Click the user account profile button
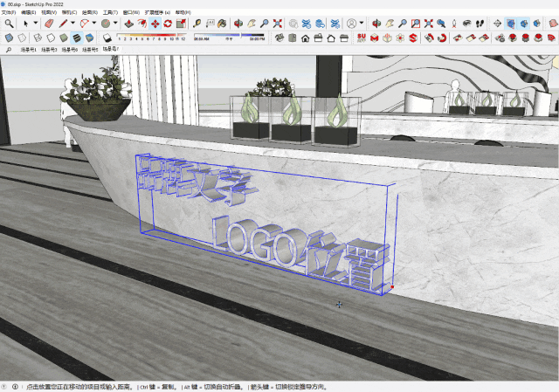Image resolution: width=559 pixels, height=392 pixels. 351,24
